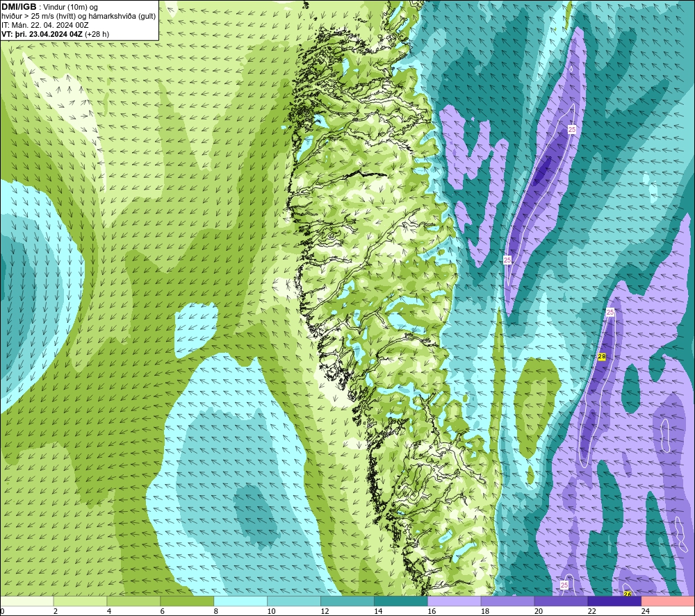Select the 4–6 m/s green swatch
Viewport: 695px width, 616px height.
coord(133,601)
